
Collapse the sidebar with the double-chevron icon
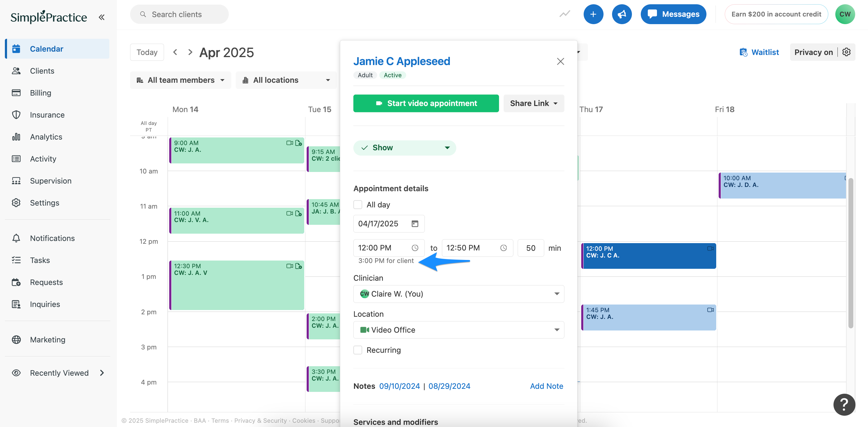(101, 17)
